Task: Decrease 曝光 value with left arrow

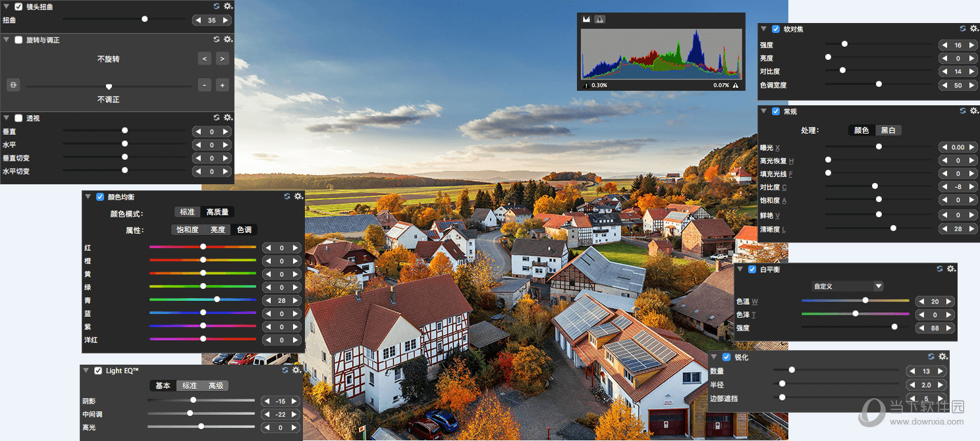Action: (944, 147)
